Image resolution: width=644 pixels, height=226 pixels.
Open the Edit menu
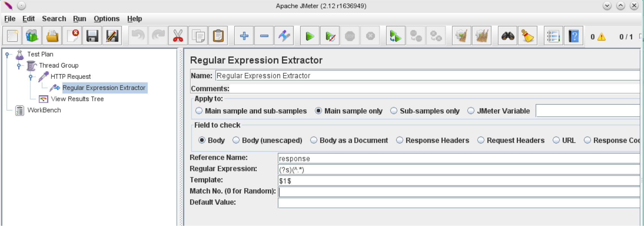pyautogui.click(x=29, y=19)
